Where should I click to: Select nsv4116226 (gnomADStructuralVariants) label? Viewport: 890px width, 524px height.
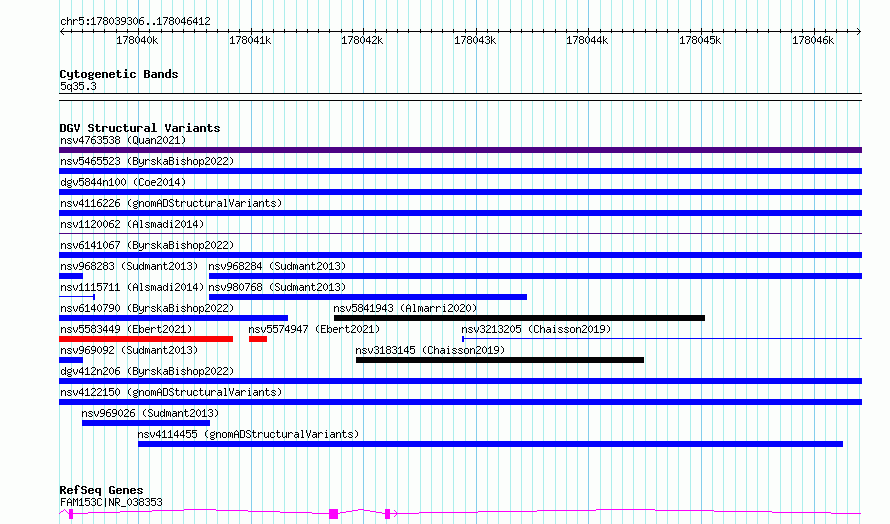[171, 203]
